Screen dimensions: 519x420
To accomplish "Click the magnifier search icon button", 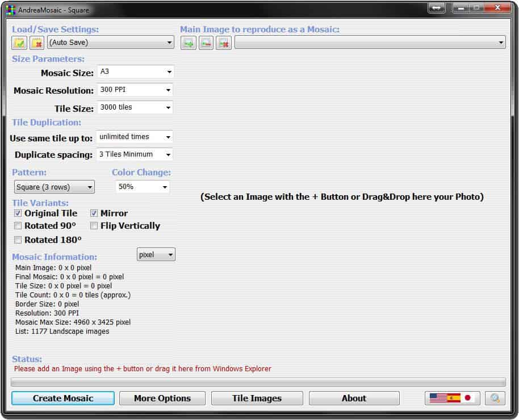I will [x=495, y=398].
